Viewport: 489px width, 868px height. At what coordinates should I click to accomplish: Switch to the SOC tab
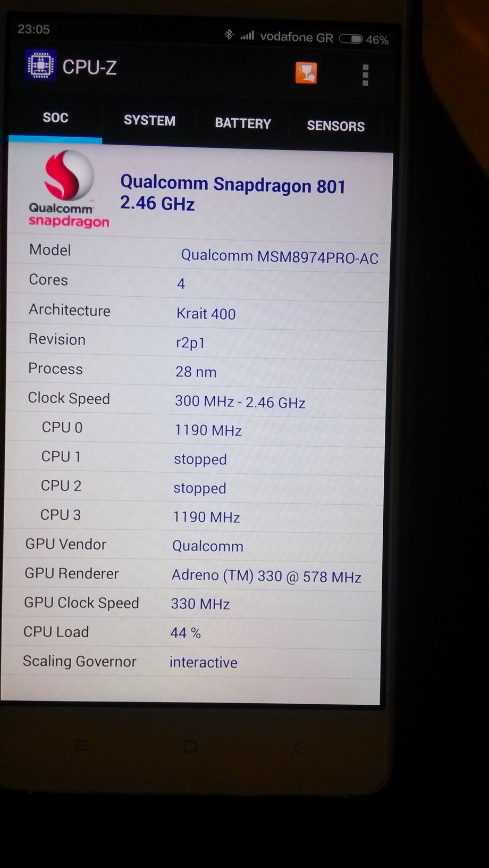click(55, 118)
